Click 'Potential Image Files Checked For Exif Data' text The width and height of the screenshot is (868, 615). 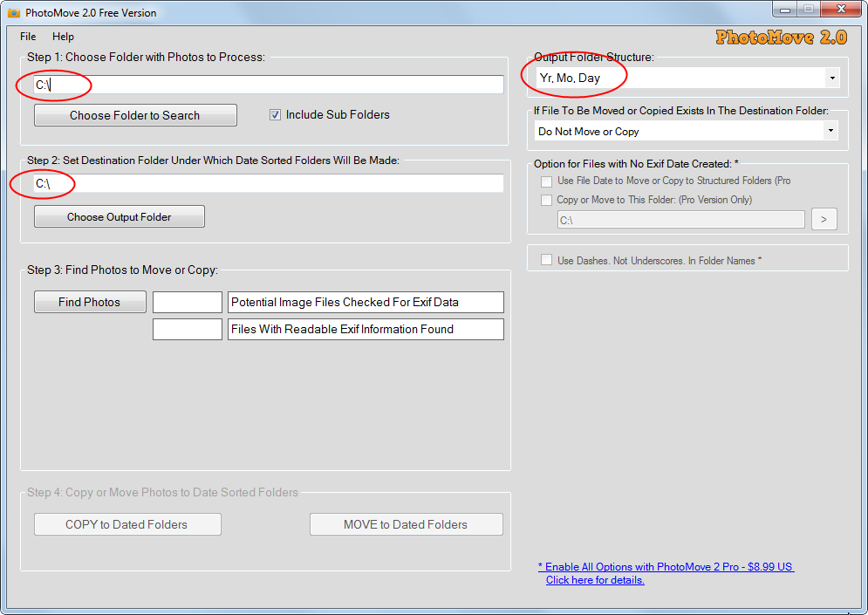pos(345,302)
